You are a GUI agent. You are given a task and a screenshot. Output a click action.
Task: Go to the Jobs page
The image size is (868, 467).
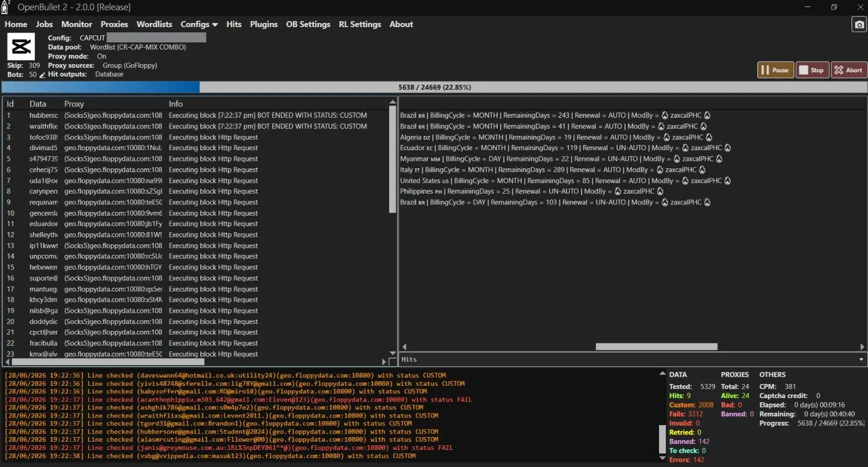pyautogui.click(x=44, y=24)
